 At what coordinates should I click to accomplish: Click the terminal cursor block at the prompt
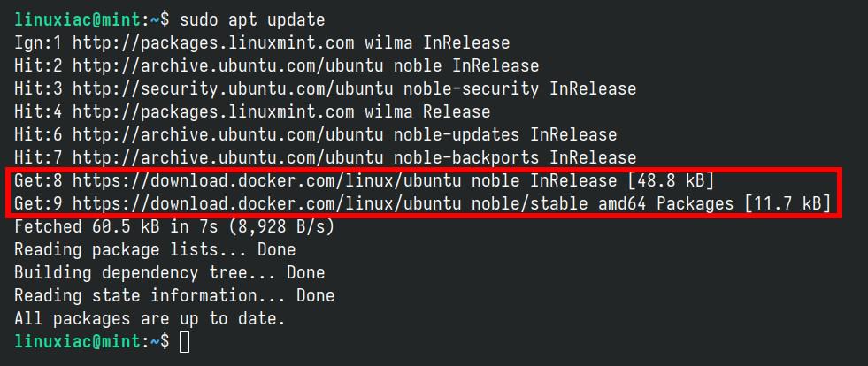coord(185,341)
